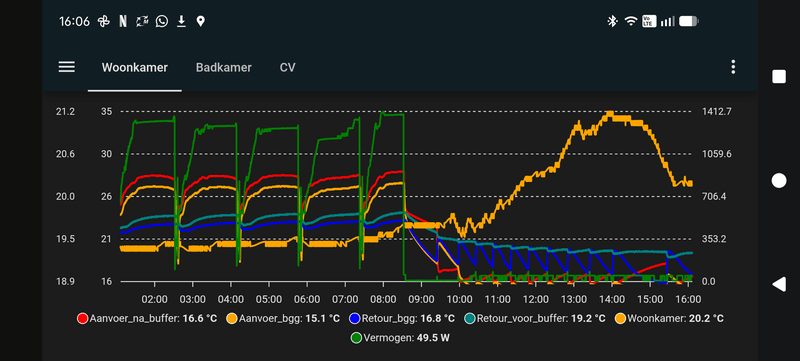The image size is (800, 361).
Task: Toggle the Vermogen green legend dot
Action: 357,338
